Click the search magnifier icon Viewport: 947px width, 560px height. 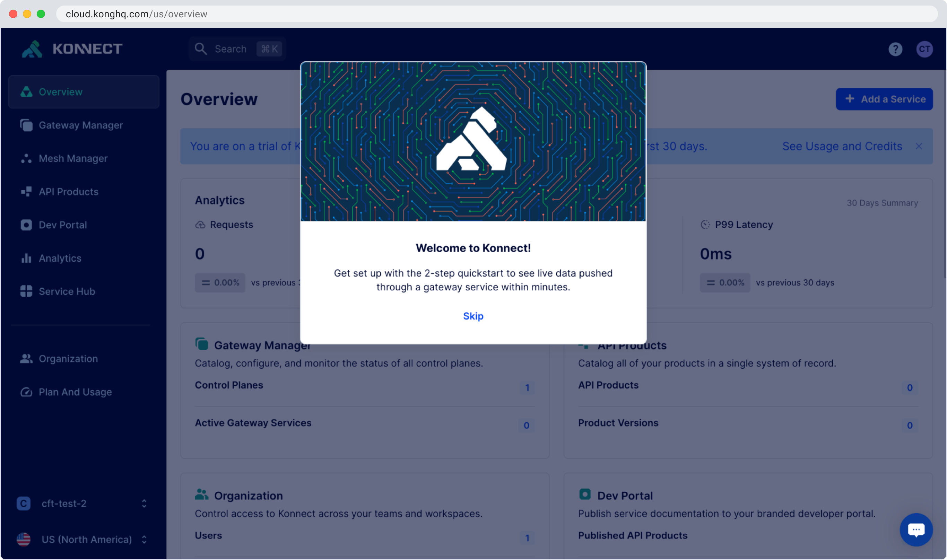pos(200,49)
